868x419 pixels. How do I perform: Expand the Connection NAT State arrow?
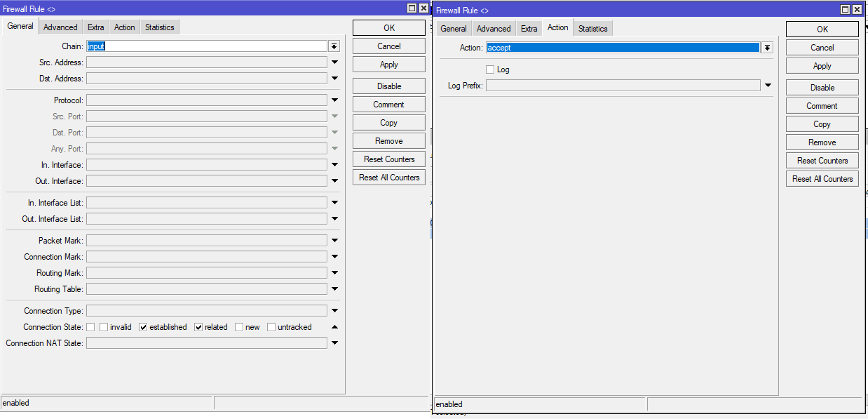[x=334, y=343]
